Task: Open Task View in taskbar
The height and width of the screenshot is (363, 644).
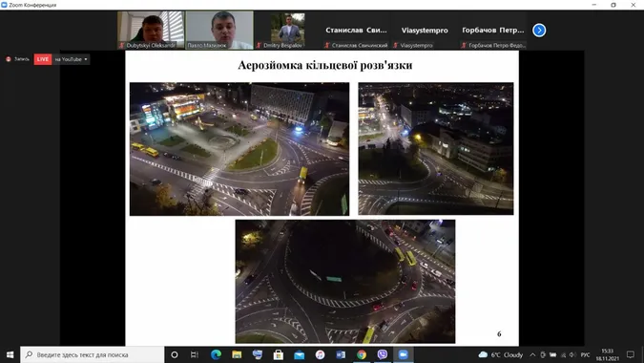Action: pos(195,354)
